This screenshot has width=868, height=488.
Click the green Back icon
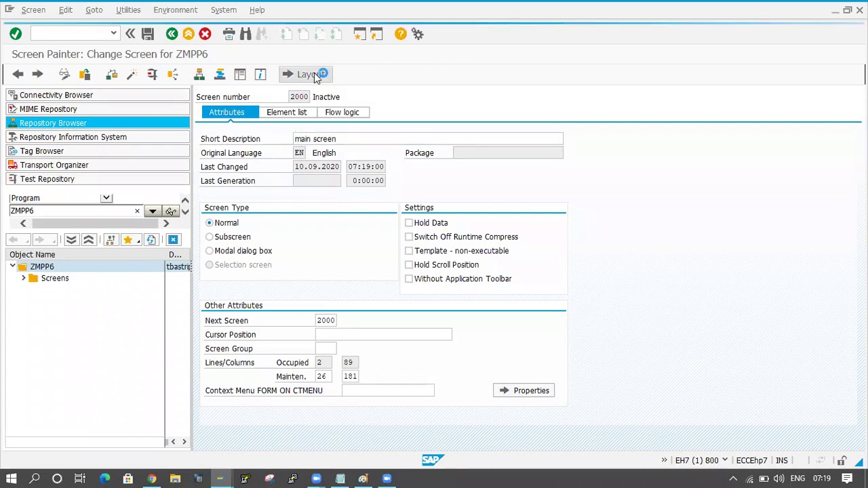pos(172,34)
